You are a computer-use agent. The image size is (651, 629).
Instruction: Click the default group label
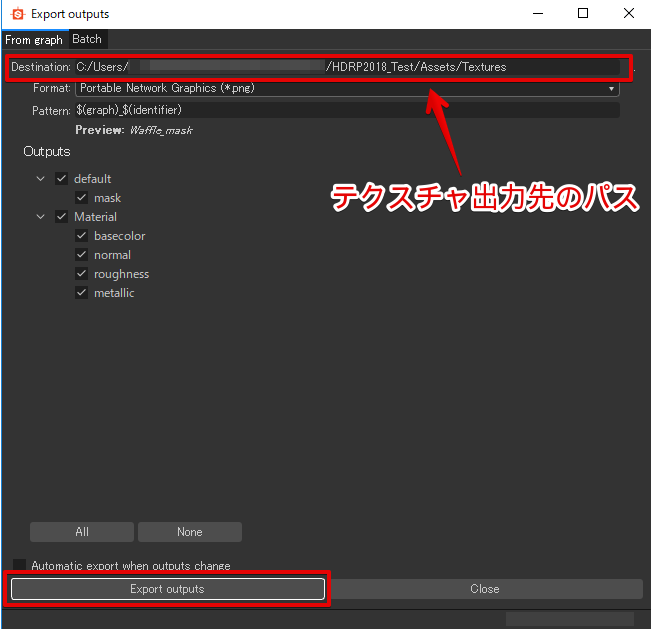(x=92, y=179)
